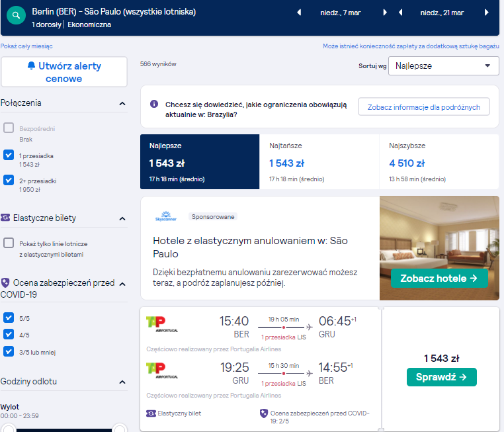The width and height of the screenshot is (504, 432).
Task: Click the right handle of departure time slider
Action: [120, 429]
